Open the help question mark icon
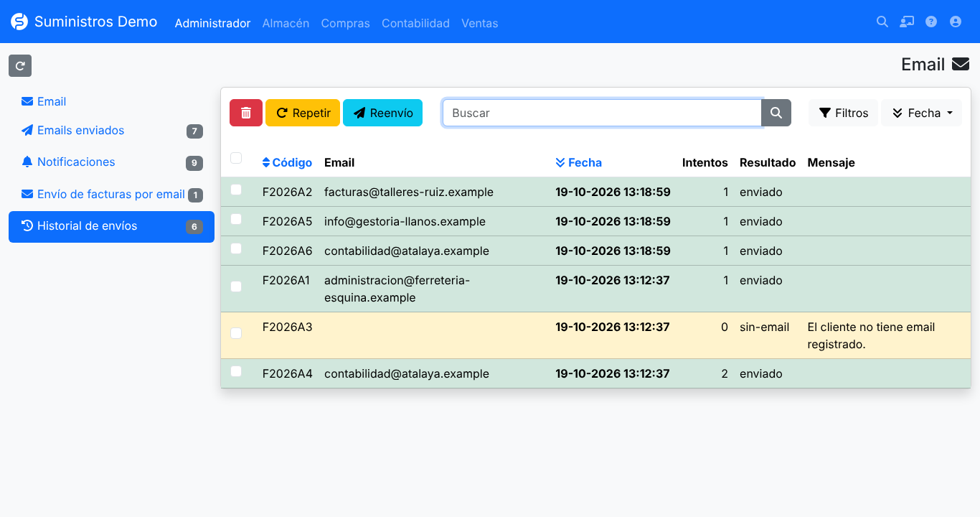The height and width of the screenshot is (517, 980). [x=931, y=22]
